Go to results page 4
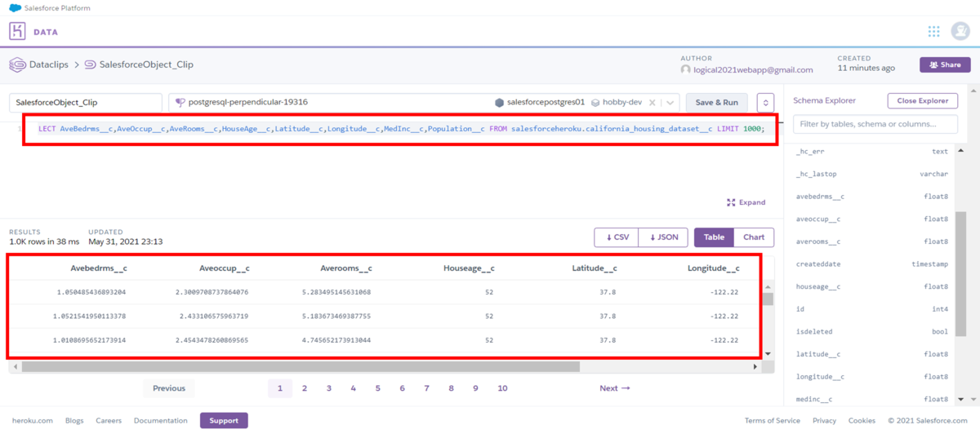 (x=354, y=388)
